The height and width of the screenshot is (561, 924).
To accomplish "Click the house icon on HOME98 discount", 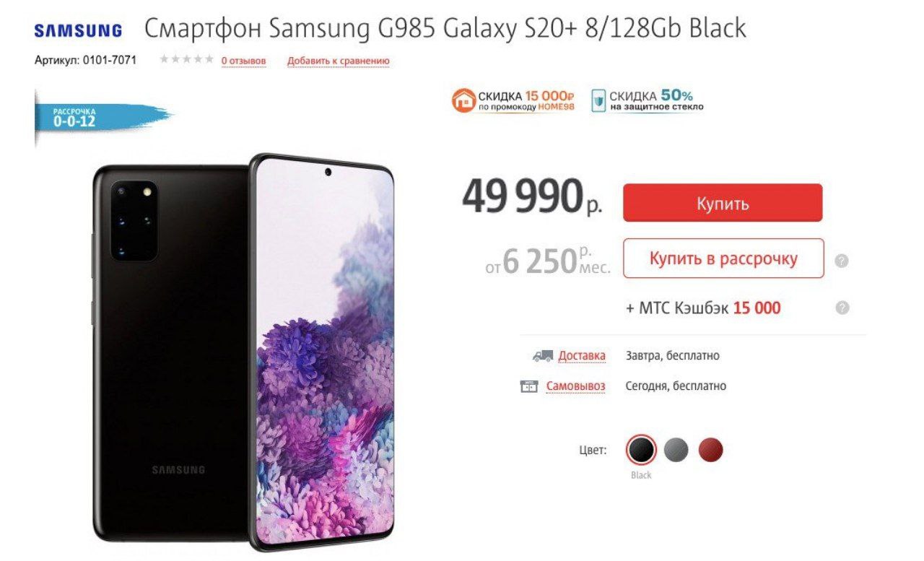I will click(x=463, y=100).
